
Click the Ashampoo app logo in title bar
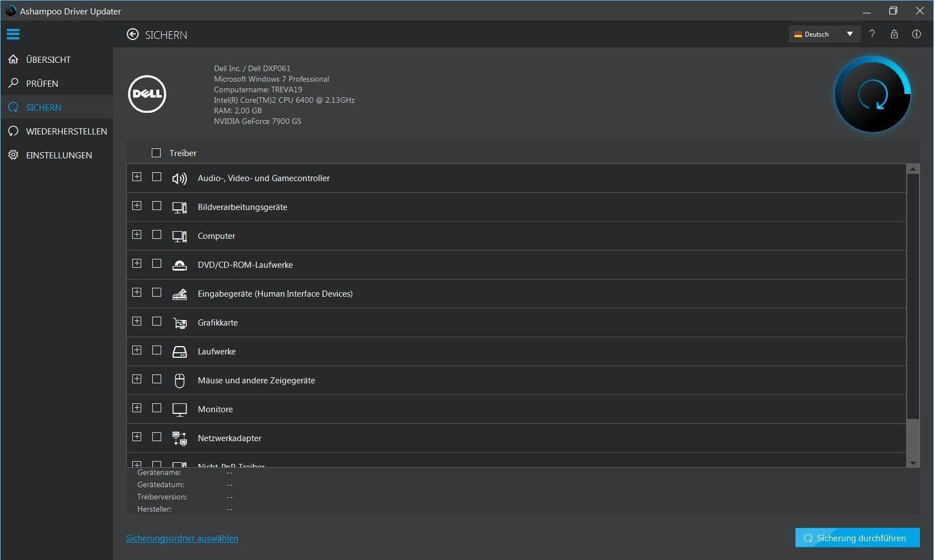coord(11,11)
